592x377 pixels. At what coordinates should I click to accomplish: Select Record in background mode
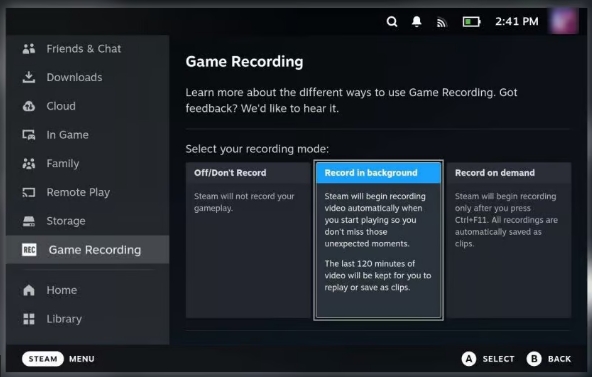(378, 240)
